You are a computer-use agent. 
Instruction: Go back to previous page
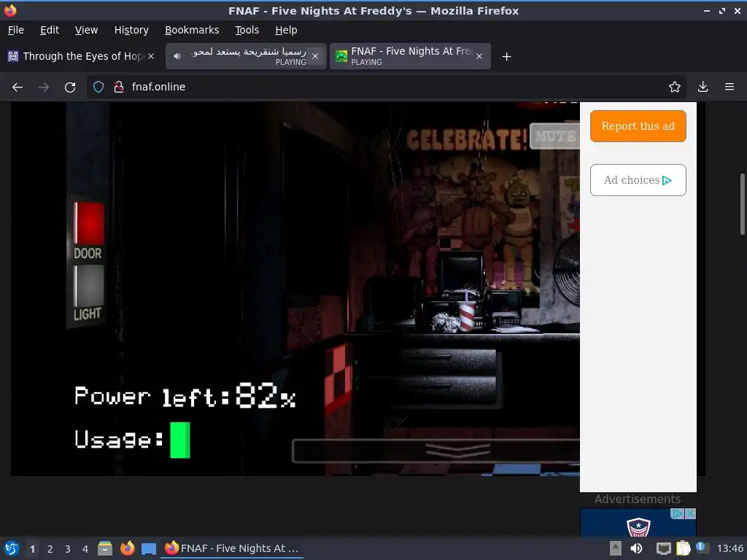point(18,87)
